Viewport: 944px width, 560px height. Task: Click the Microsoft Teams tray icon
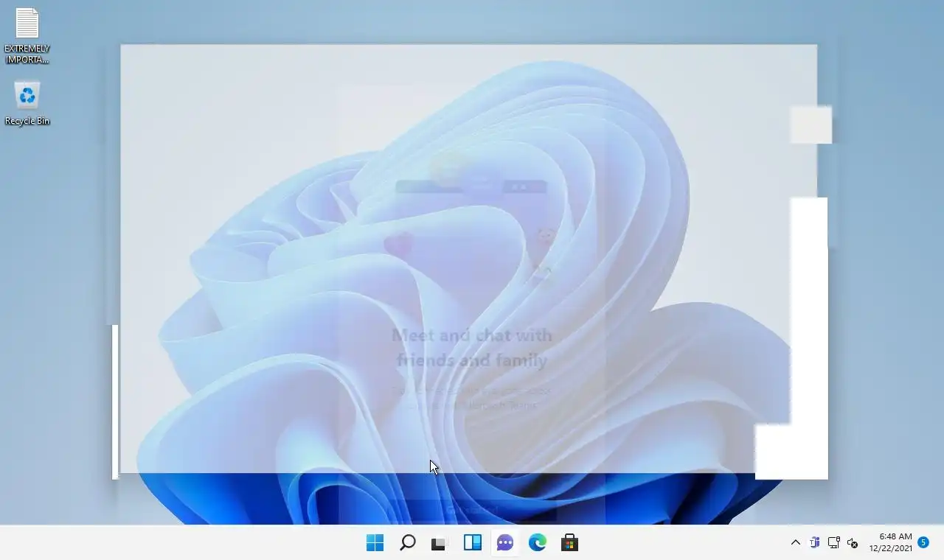tap(815, 543)
